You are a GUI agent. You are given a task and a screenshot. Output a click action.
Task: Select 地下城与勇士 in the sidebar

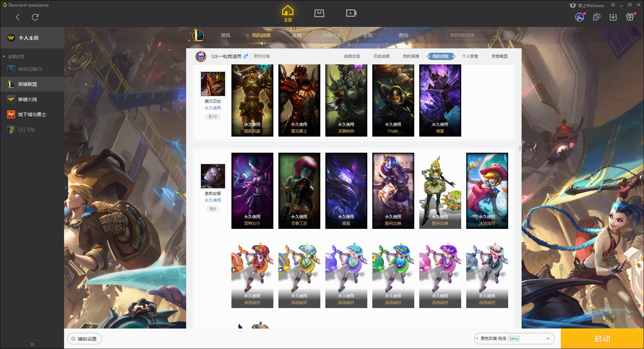(32, 114)
